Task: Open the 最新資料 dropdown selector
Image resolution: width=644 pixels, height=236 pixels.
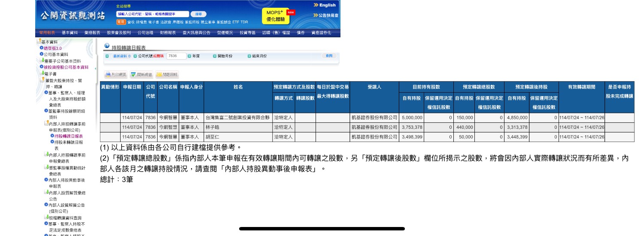Action: [121, 56]
